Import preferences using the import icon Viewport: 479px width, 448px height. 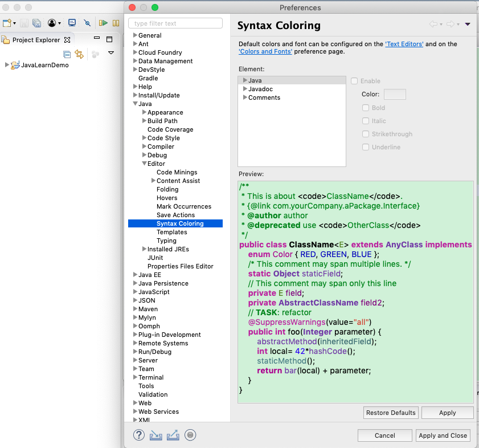(x=156, y=435)
